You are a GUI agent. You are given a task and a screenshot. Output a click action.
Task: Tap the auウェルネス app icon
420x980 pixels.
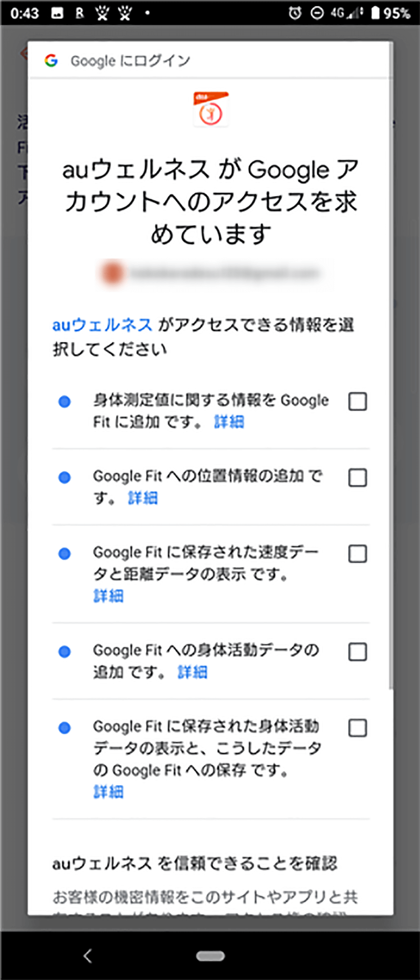point(211,109)
